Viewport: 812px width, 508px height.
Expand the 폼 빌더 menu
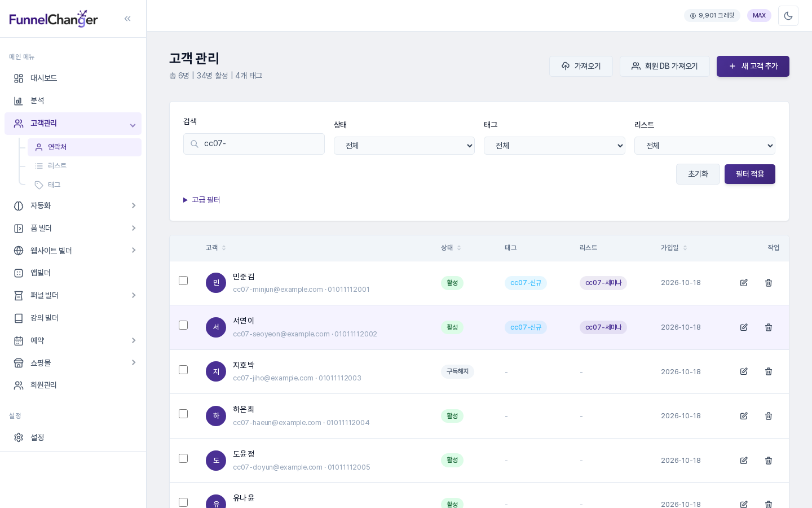tap(73, 228)
